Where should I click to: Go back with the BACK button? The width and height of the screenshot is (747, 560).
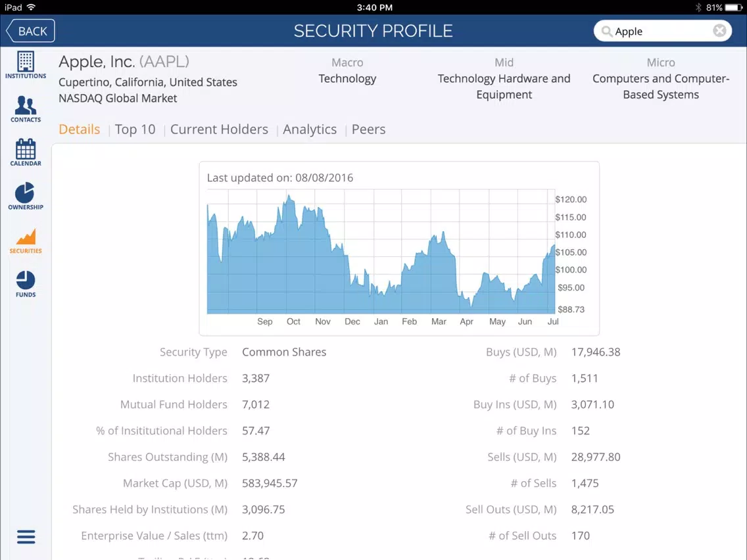[30, 31]
